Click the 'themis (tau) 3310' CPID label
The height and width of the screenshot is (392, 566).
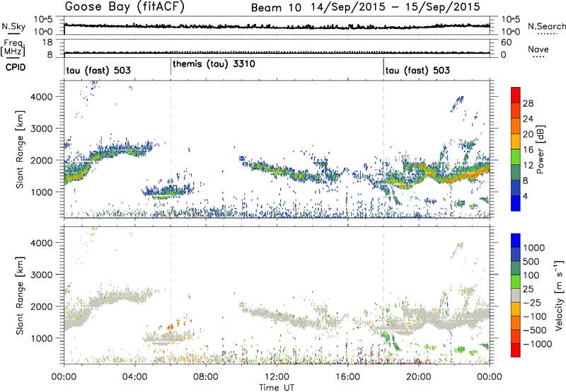214,64
